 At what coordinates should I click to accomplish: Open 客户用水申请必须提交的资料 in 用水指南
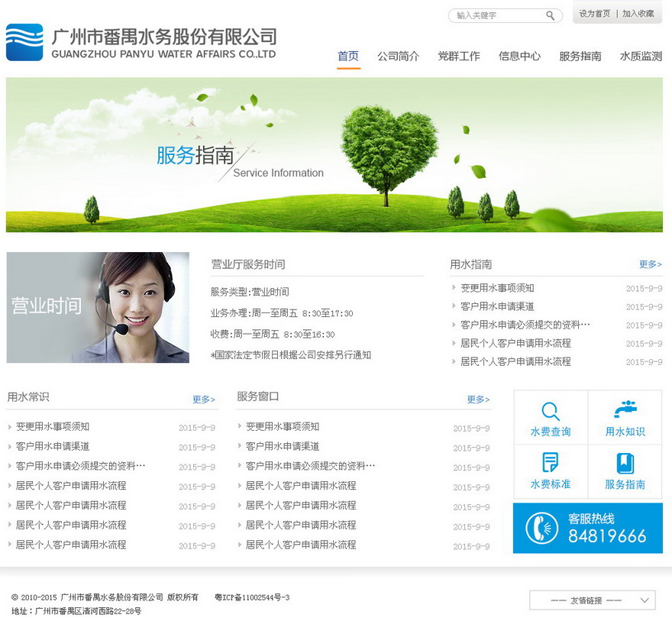point(525,325)
